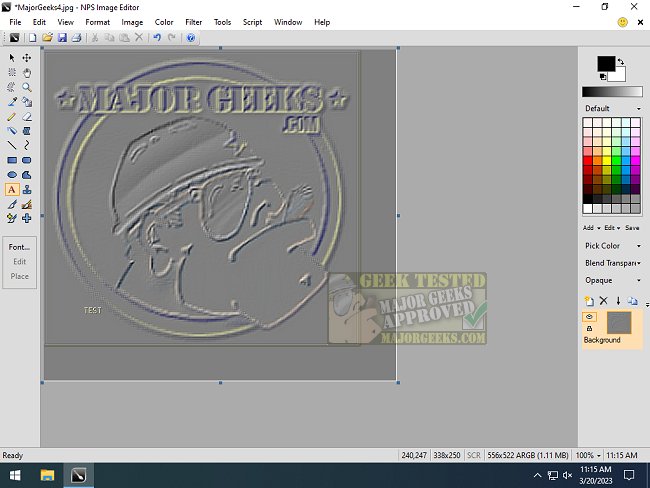The image size is (650, 488).
Task: Select the yellow Pencil tool
Action: pos(12,117)
